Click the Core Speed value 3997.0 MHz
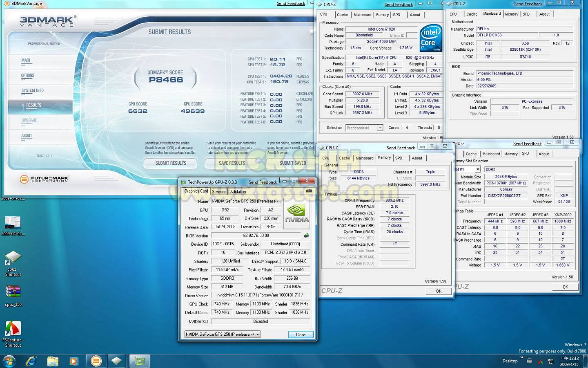588x368 pixels. 362,94
